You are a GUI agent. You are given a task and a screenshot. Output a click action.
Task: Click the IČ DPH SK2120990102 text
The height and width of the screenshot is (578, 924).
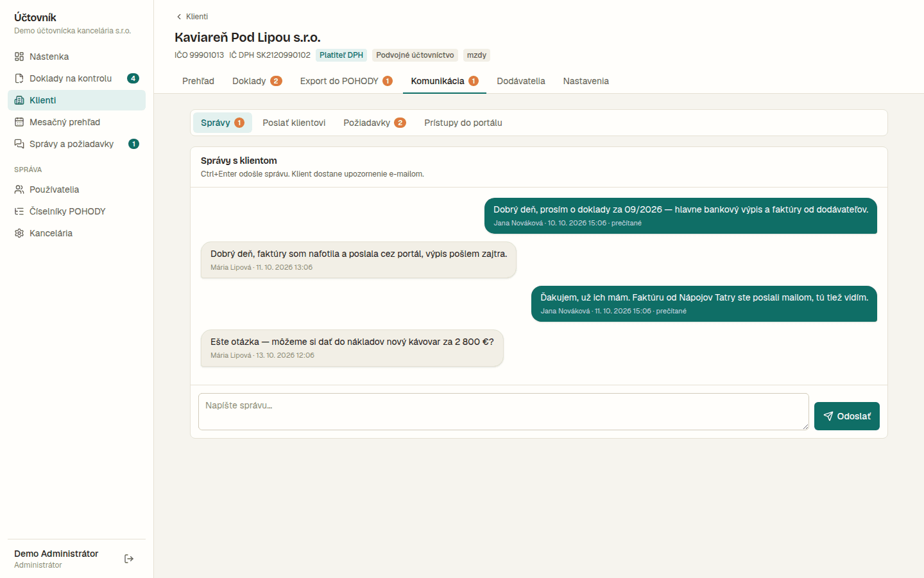click(269, 55)
